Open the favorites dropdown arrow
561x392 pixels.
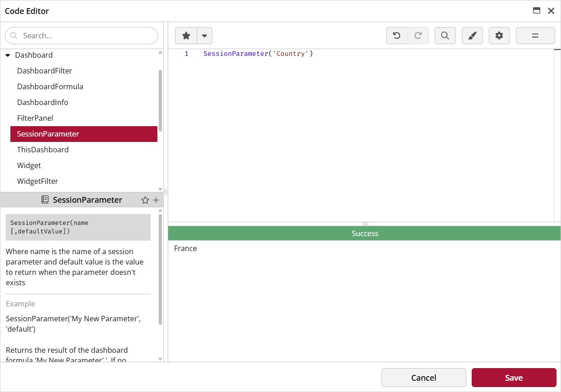click(x=204, y=36)
